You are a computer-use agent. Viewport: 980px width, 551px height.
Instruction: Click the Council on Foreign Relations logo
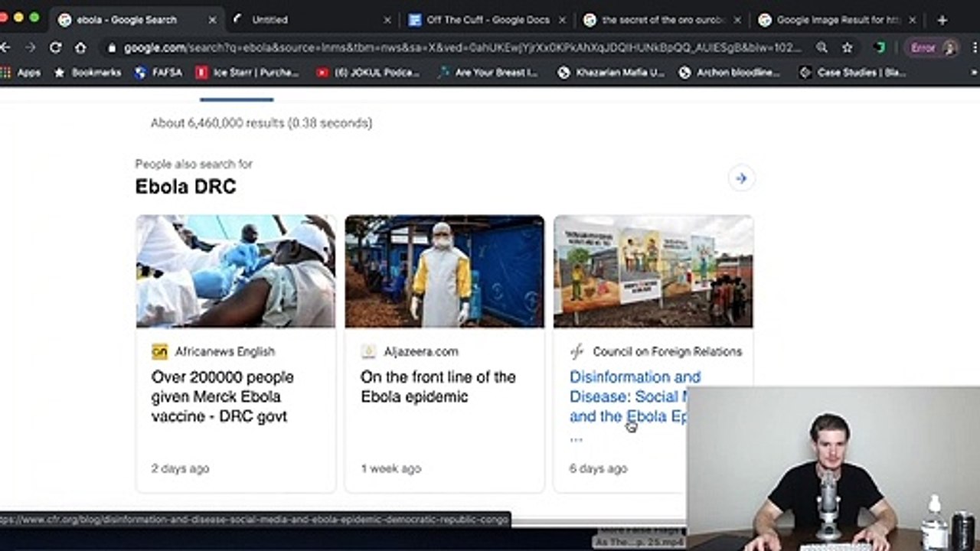577,352
